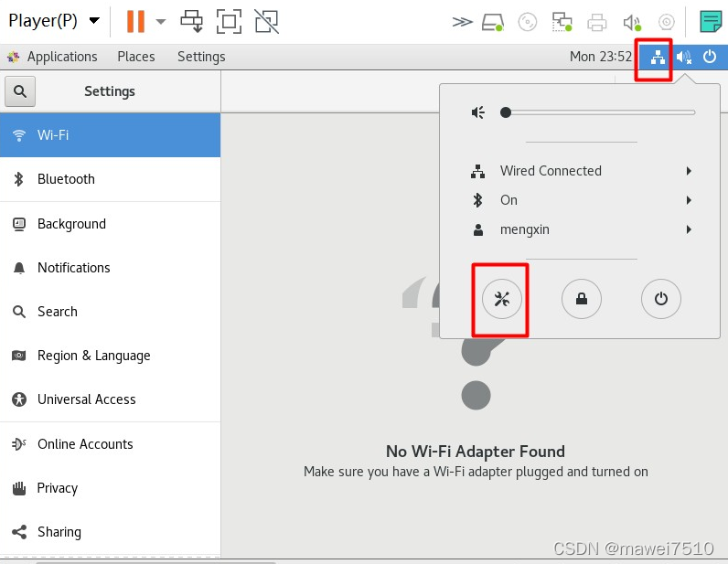Click the volume slider knob in system menu
This screenshot has height=564, width=728.
click(506, 112)
